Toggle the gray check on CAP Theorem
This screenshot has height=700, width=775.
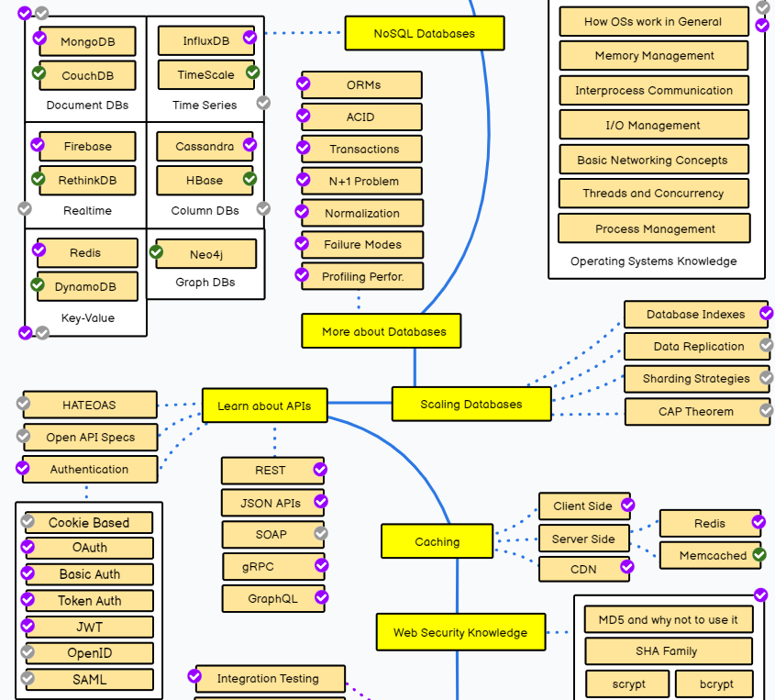click(766, 410)
